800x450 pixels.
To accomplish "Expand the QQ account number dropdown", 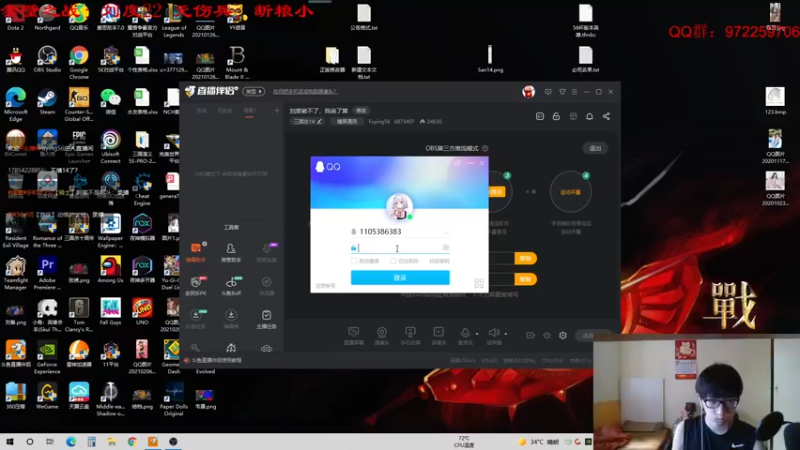I will tap(446, 232).
